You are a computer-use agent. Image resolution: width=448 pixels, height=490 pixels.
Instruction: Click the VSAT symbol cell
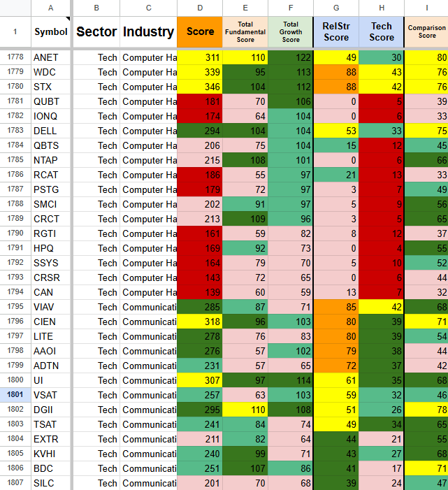pos(50,396)
